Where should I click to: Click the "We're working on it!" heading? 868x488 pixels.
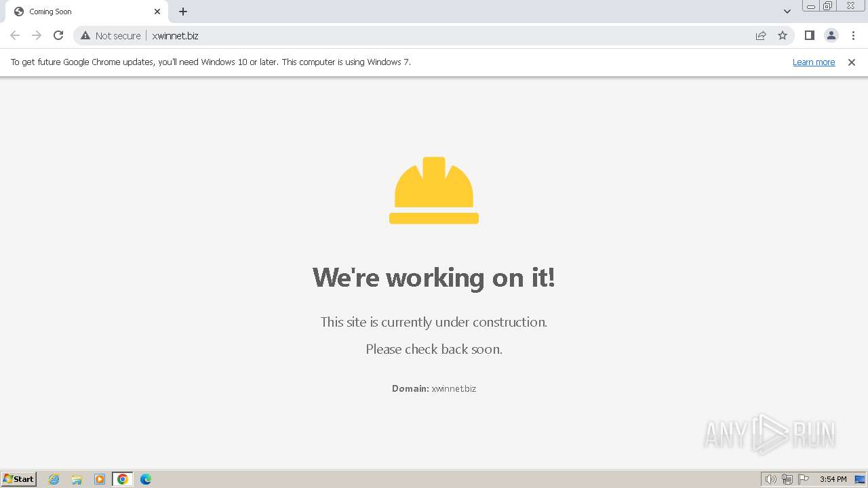[434, 277]
